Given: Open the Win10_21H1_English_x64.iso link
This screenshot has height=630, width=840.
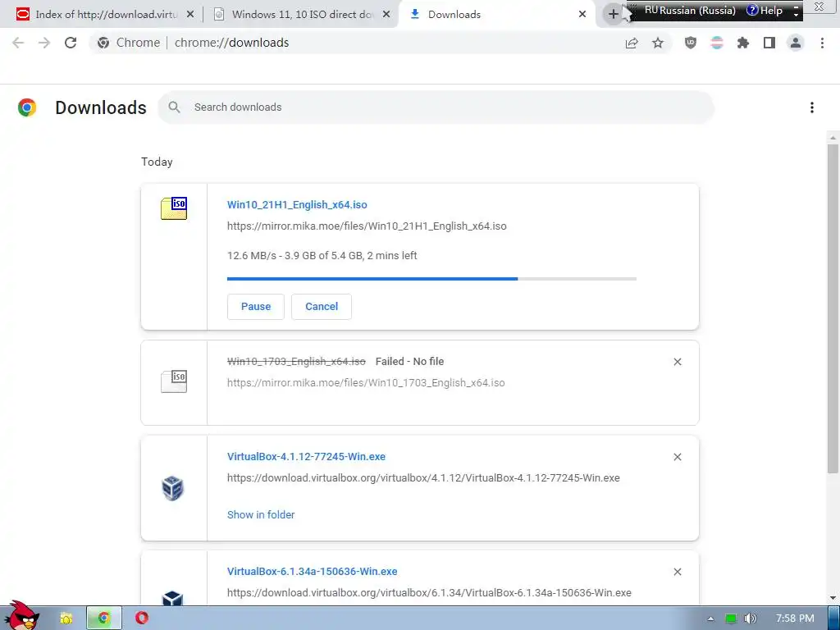Looking at the screenshot, I should point(297,204).
